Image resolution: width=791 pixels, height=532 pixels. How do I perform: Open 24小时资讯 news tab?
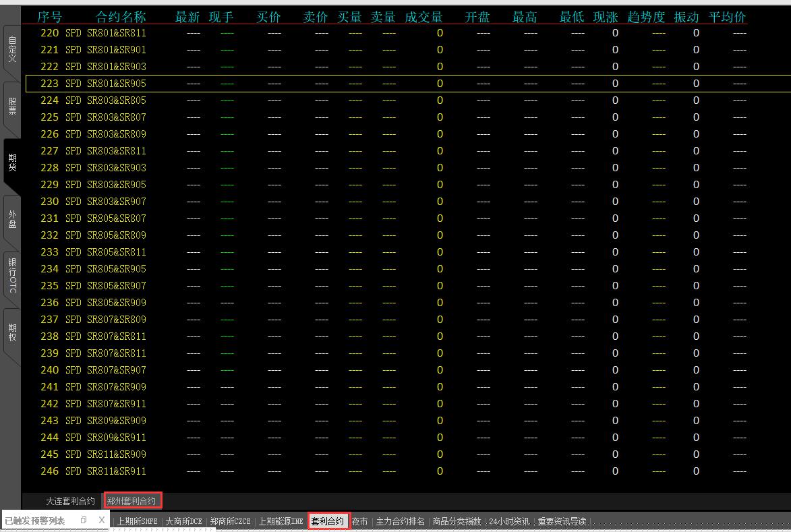(x=508, y=521)
